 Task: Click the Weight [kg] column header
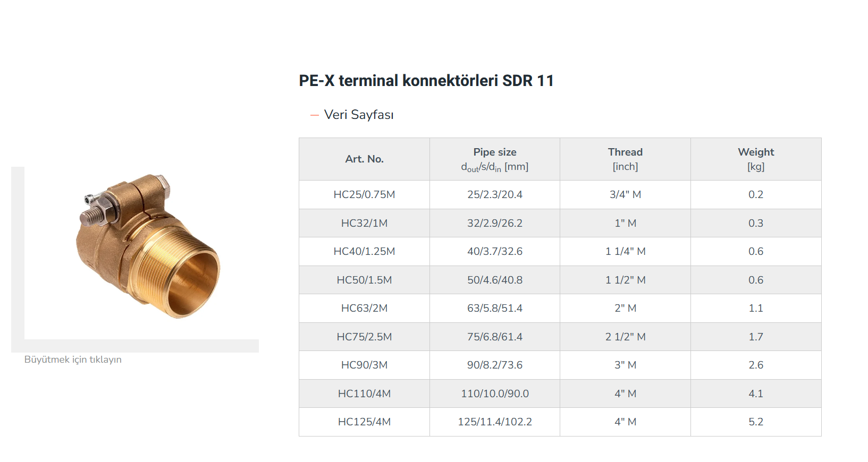755,159
